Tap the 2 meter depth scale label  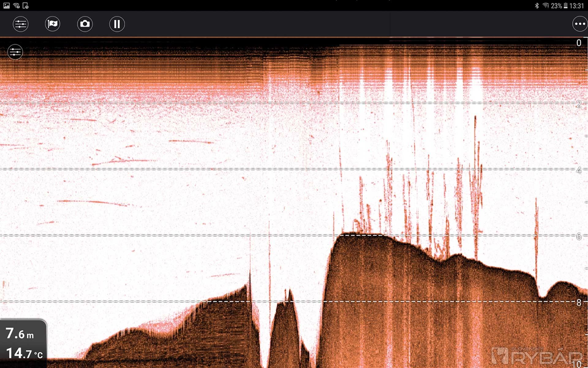[x=579, y=104]
